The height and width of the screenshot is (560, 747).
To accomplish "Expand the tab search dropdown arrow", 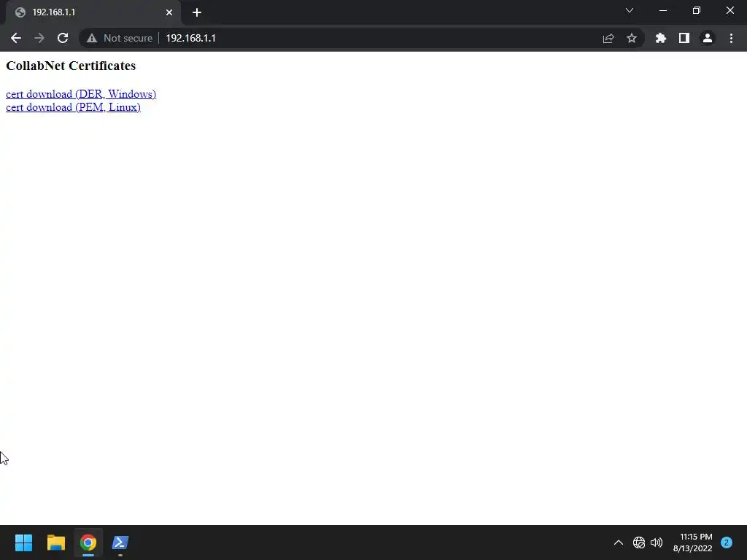I will (630, 10).
